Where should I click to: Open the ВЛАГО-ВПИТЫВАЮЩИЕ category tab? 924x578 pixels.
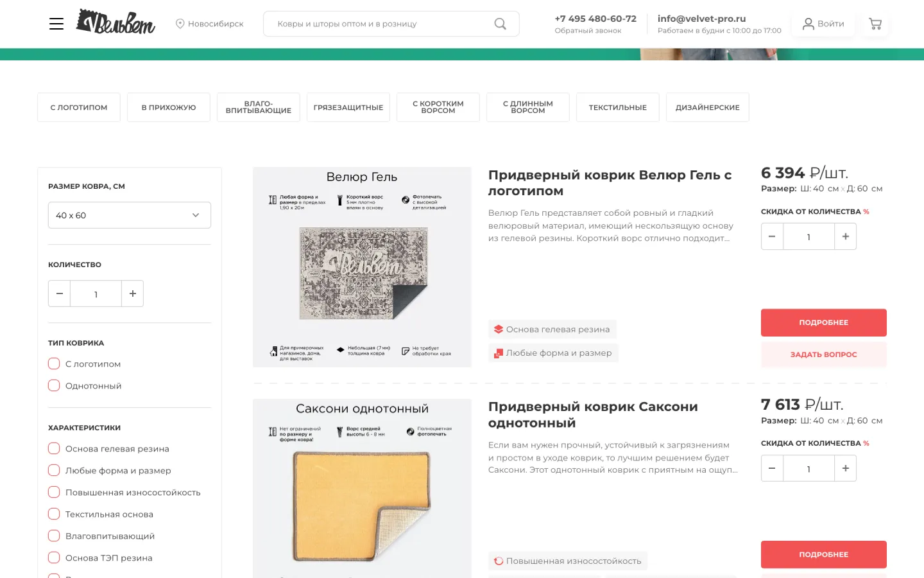pyautogui.click(x=259, y=107)
